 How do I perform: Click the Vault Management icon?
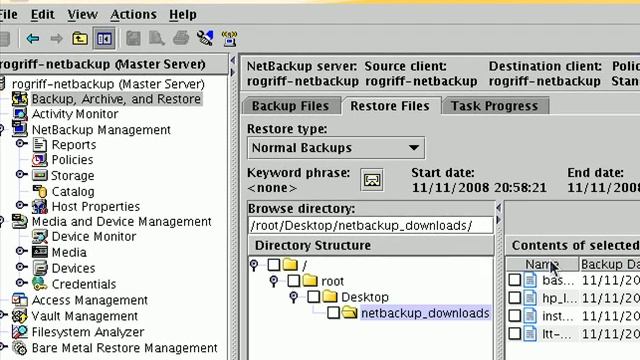(x=20, y=316)
